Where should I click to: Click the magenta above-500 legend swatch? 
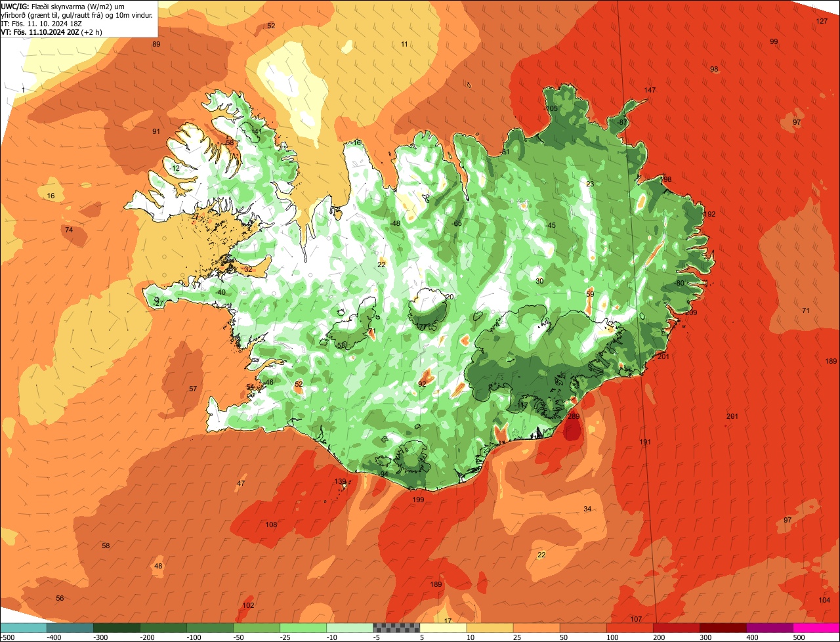coord(816,628)
